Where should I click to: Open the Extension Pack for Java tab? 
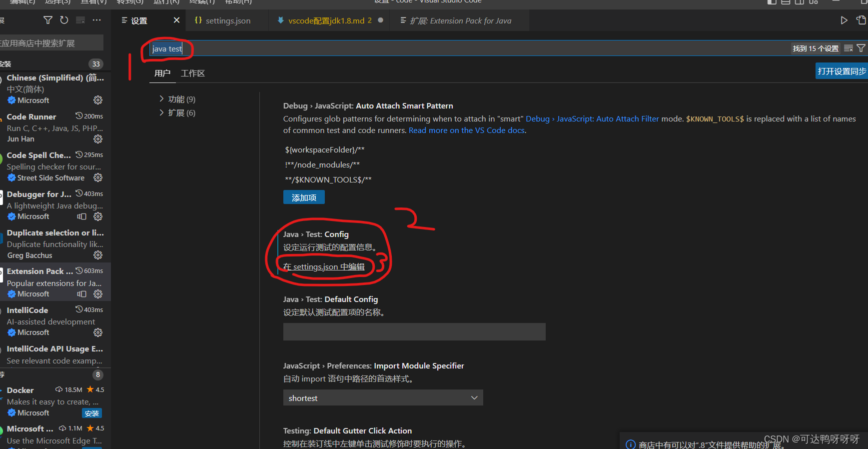pyautogui.click(x=460, y=20)
